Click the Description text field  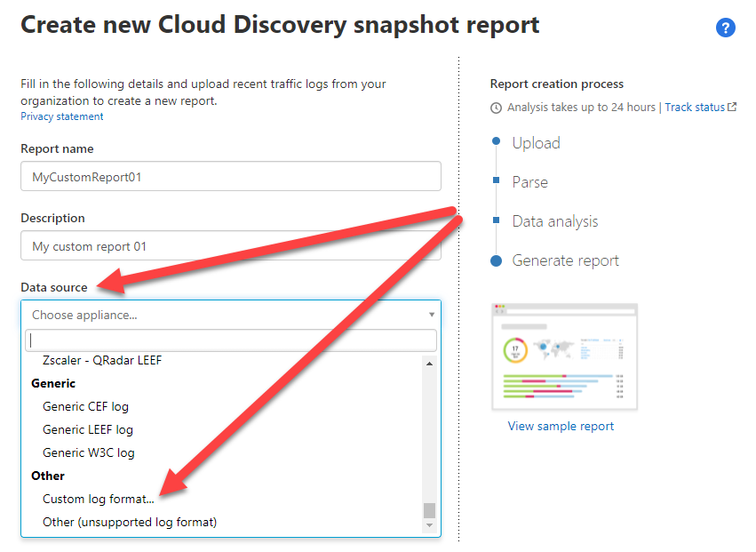coord(231,246)
